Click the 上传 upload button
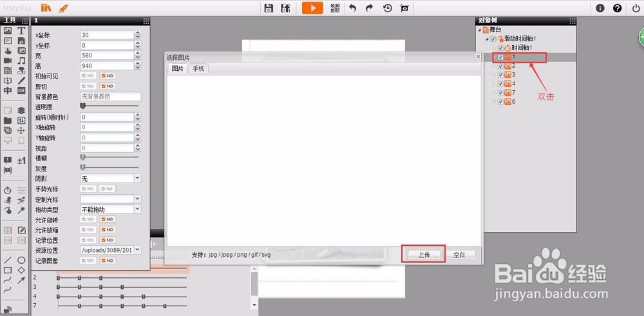 click(424, 255)
